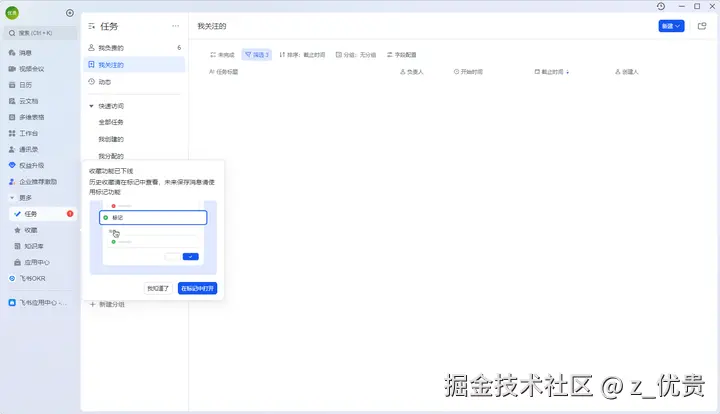Toggle the 未完成 status filter
Viewport: 720px width, 414px height.
point(222,55)
